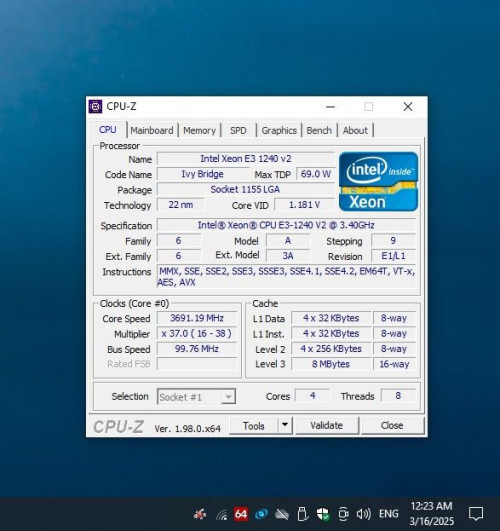This screenshot has height=531, width=500.
Task: Click the Threads value 8
Action: click(x=398, y=396)
